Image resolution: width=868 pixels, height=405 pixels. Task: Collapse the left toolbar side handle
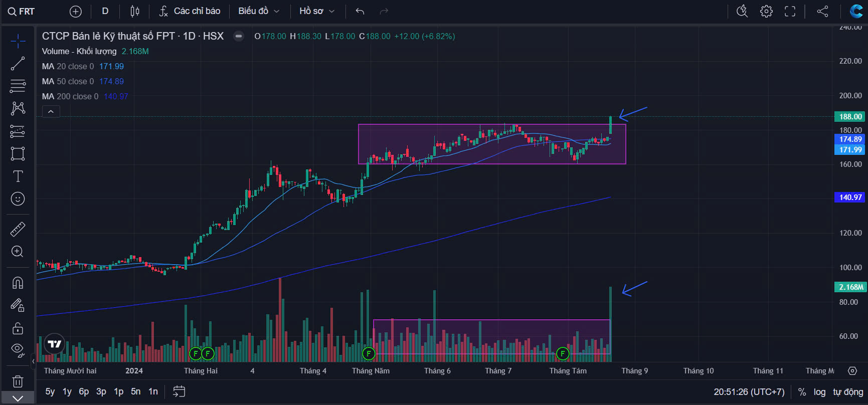(33, 361)
